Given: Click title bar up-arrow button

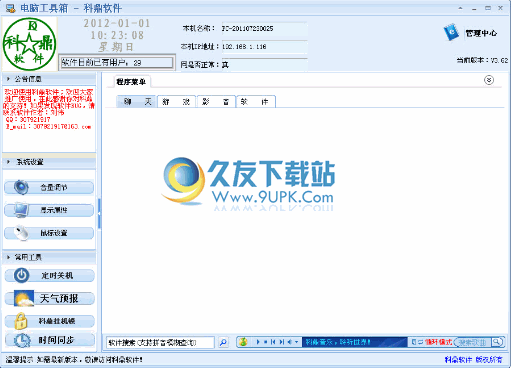Looking at the screenshot, I should pos(460,8).
